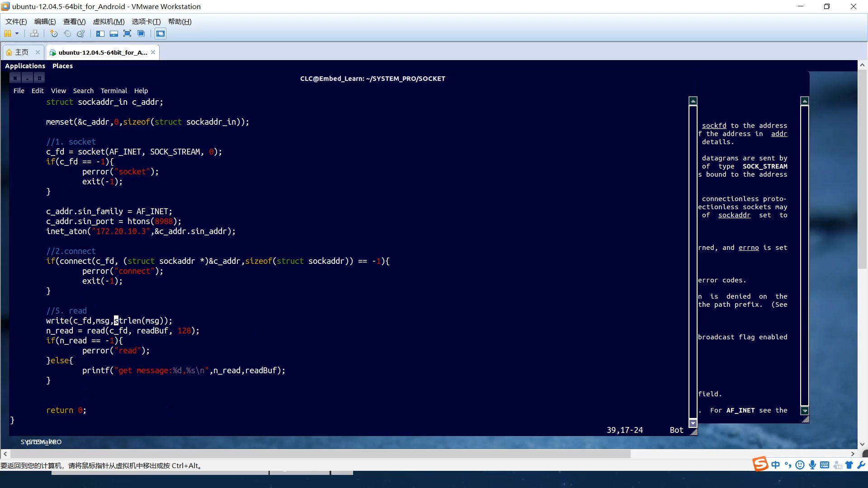Click the "172.20.10.3" IP address string
Viewport: 868px width, 488px height.
pos(121,231)
